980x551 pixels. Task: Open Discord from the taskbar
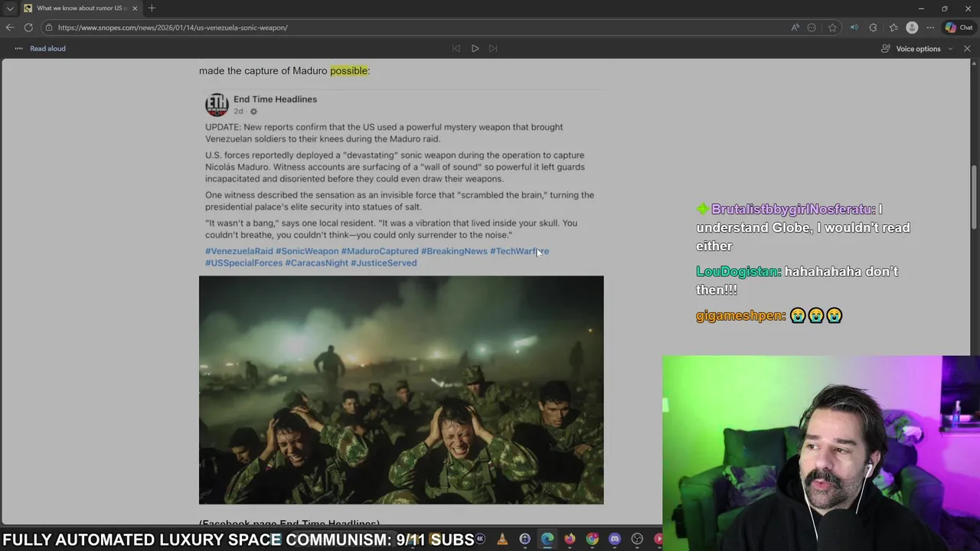tap(614, 540)
